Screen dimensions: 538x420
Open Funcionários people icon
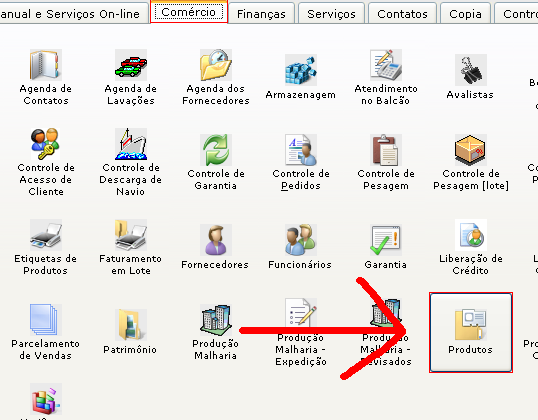[301, 240]
